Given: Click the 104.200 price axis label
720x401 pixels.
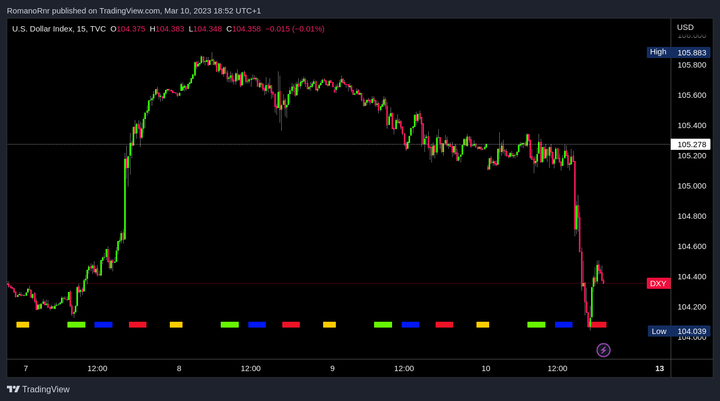Looking at the screenshot, I should coord(692,307).
